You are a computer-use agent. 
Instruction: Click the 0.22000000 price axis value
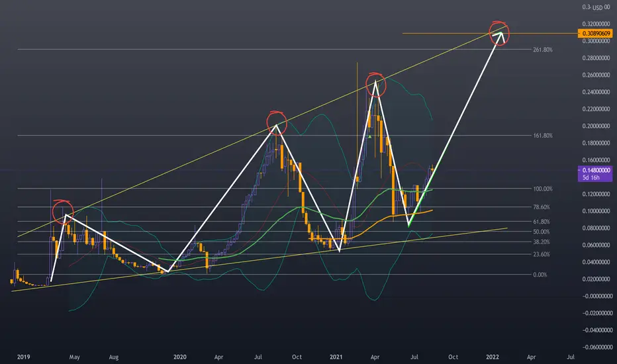pyautogui.click(x=596, y=109)
